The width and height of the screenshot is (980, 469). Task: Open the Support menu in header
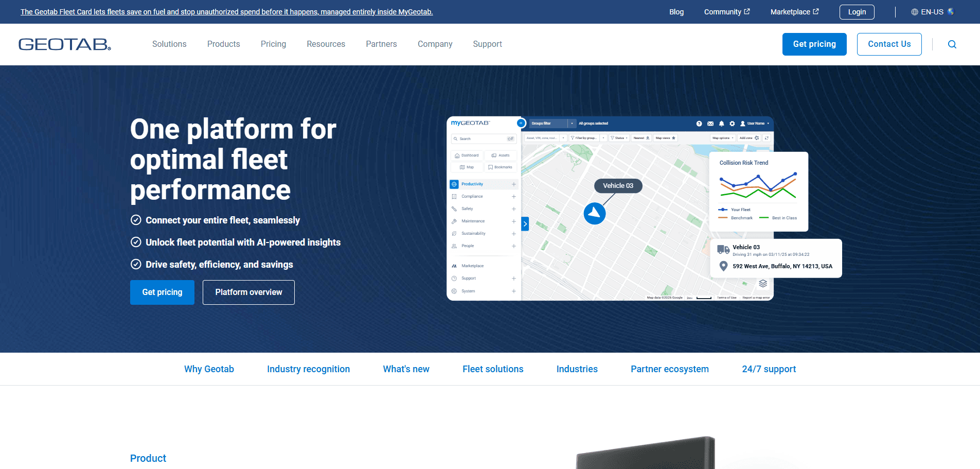pyautogui.click(x=487, y=44)
